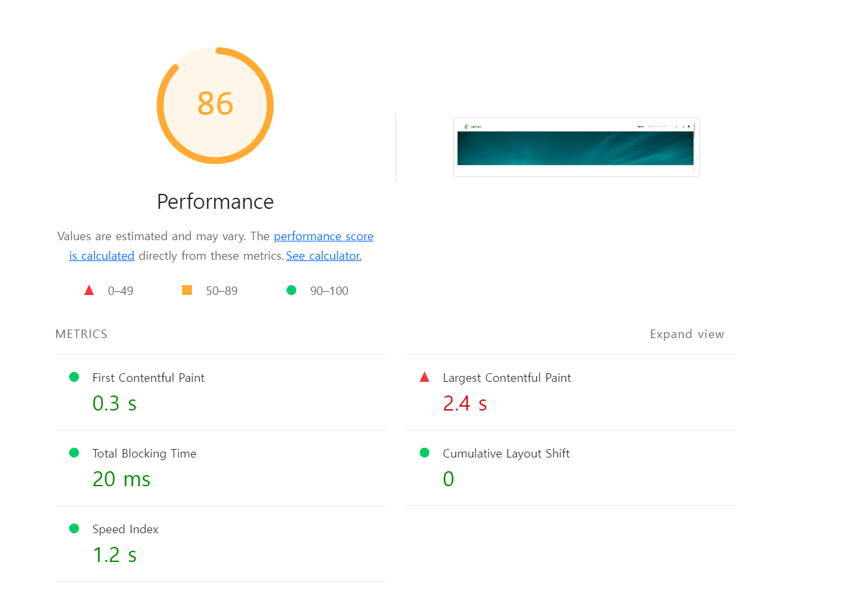
Task: Open the performance score is calculated link
Action: pos(222,246)
